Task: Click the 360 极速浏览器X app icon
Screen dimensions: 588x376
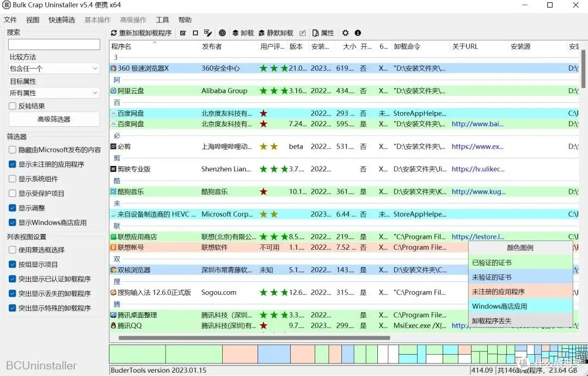Action: (113, 68)
